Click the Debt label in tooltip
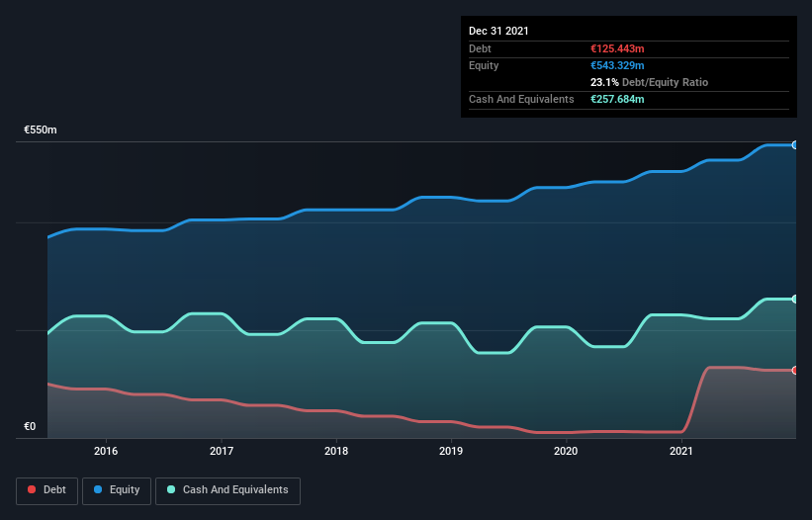 [x=480, y=48]
